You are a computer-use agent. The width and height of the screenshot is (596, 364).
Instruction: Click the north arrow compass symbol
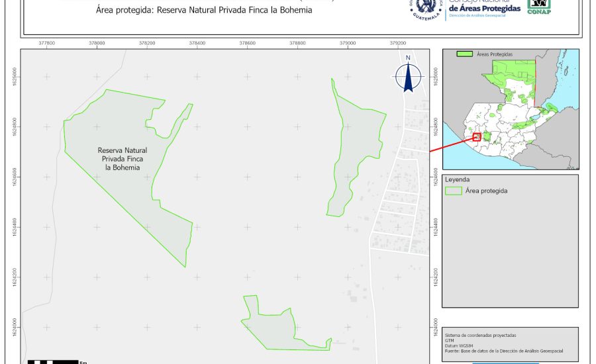408,75
